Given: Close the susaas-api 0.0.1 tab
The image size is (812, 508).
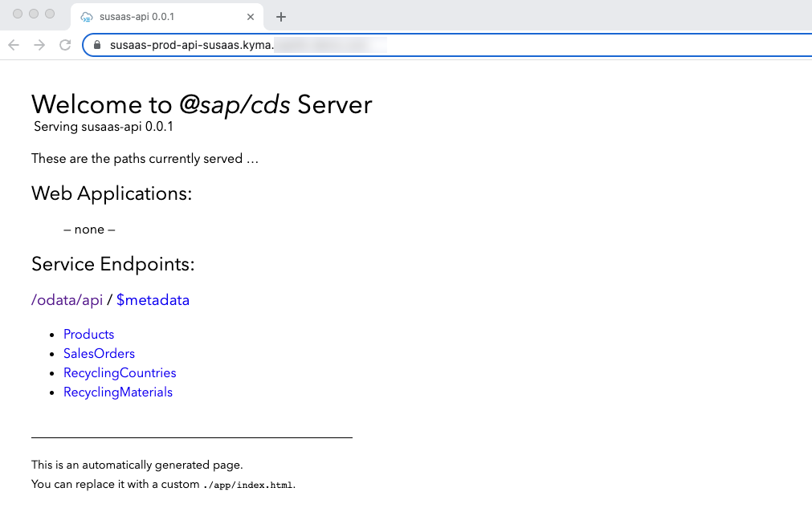Looking at the screenshot, I should point(251,17).
